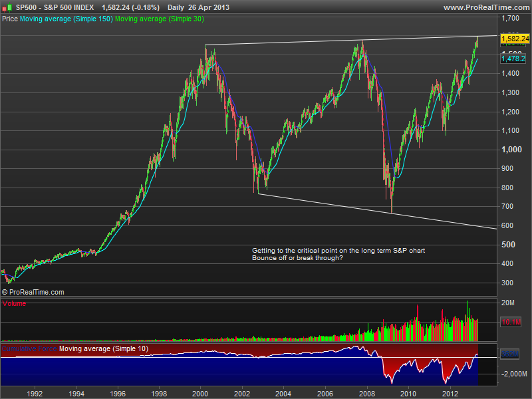Viewport: 532px width, 399px height.
Task: Click the 2008 time axis label
Action: click(x=367, y=394)
